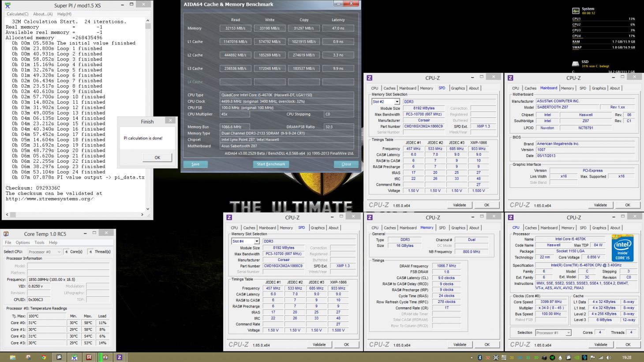The image size is (644, 362).
Task: Click Super PI vertical scrollbar down arrow
Action: click(x=148, y=209)
